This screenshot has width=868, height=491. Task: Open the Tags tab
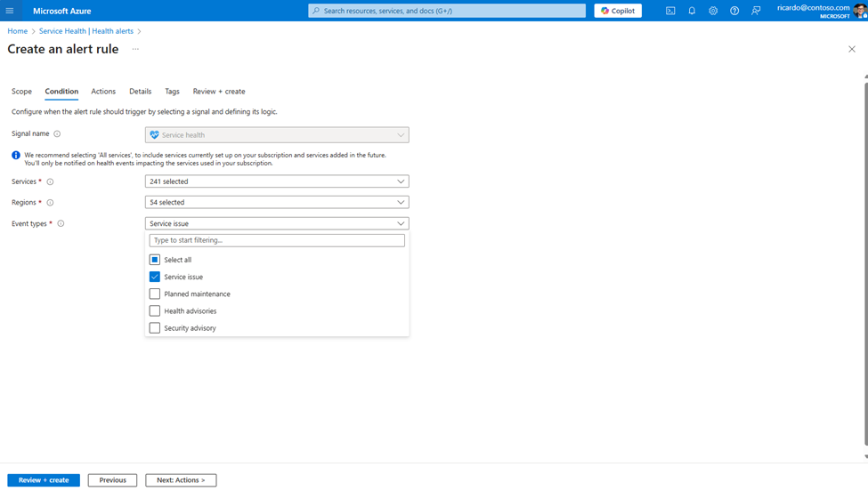[172, 92]
